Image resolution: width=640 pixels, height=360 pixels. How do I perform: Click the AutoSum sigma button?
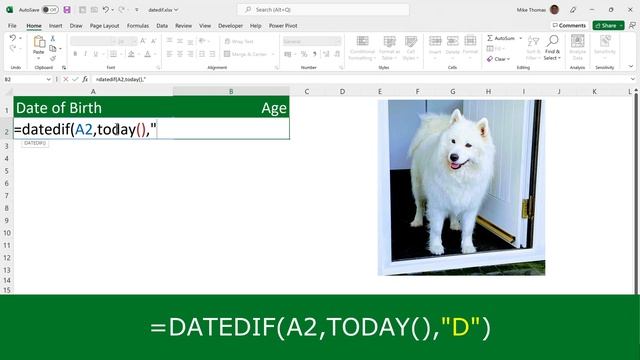pyautogui.click(x=501, y=38)
